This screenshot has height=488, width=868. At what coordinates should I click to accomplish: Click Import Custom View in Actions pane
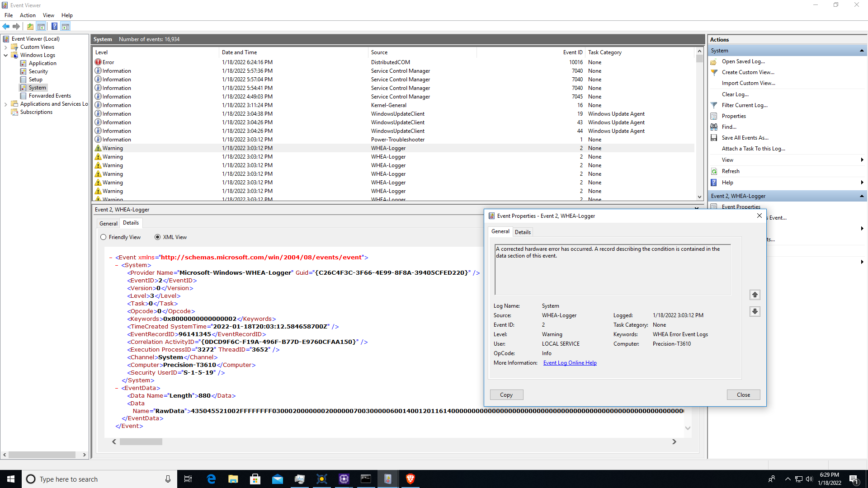[x=748, y=83]
